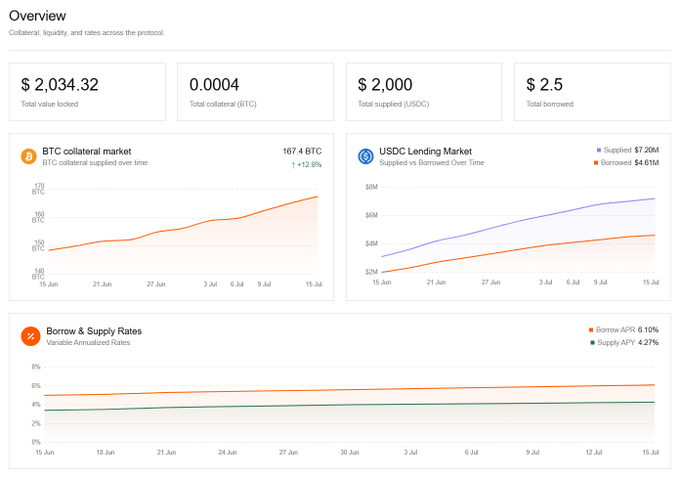Click 'Supplied vs Borrowed Over Time' subtitle

coord(432,163)
